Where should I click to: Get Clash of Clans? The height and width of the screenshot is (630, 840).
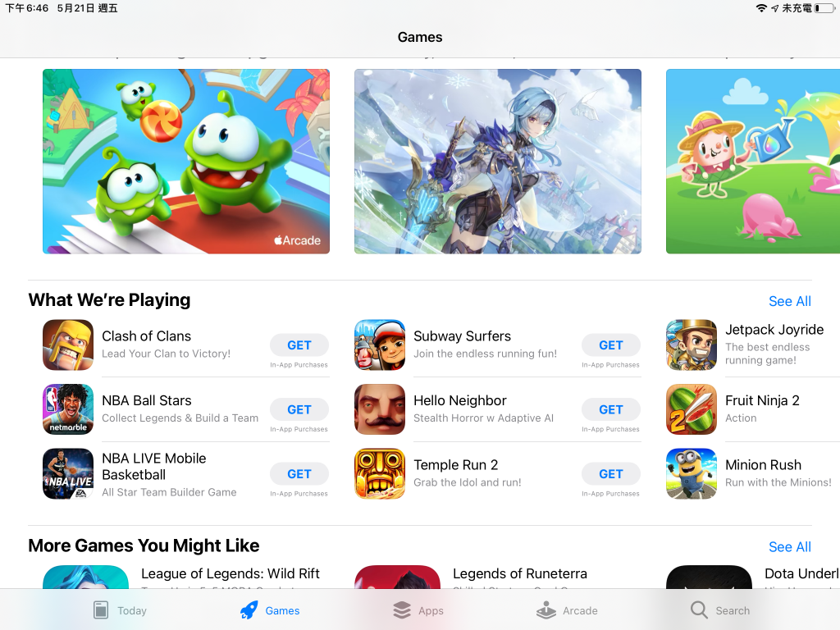pyautogui.click(x=299, y=345)
